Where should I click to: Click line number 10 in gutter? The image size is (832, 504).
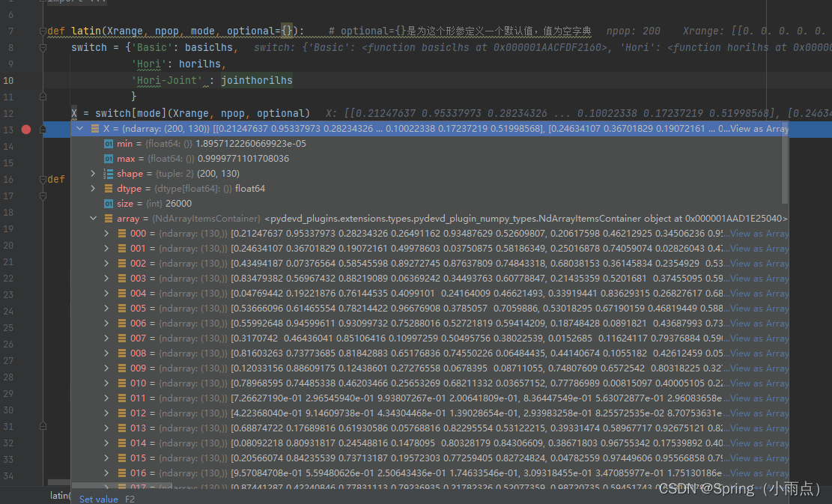click(x=8, y=81)
